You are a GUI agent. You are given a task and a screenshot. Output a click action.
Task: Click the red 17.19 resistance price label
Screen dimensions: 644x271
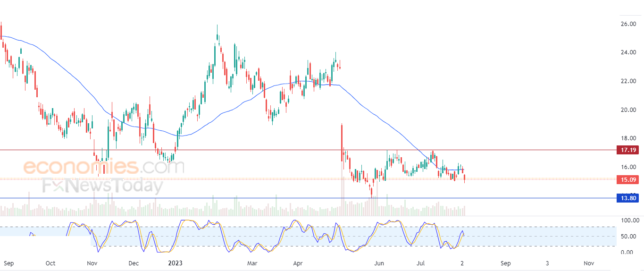(x=627, y=150)
